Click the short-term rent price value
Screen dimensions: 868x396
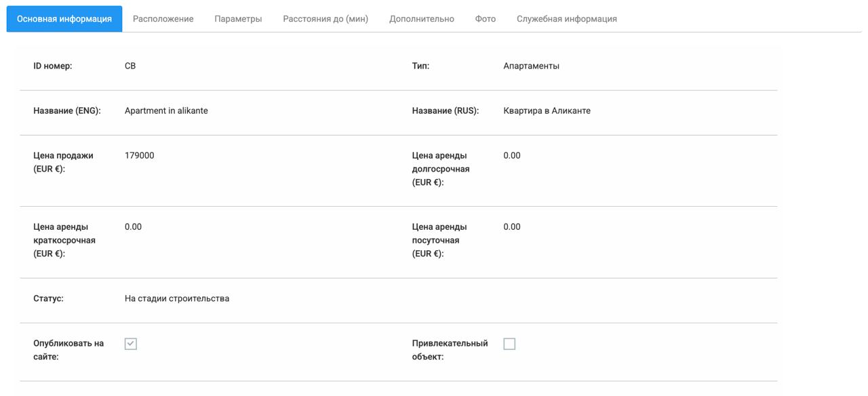pos(133,226)
